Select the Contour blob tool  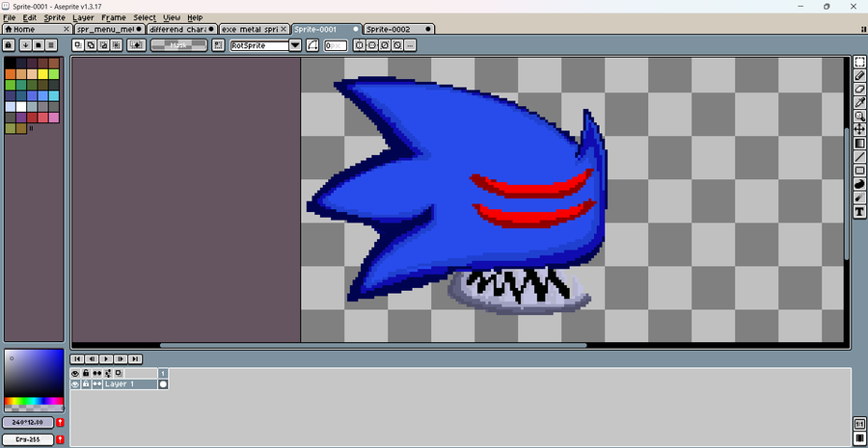(x=859, y=184)
